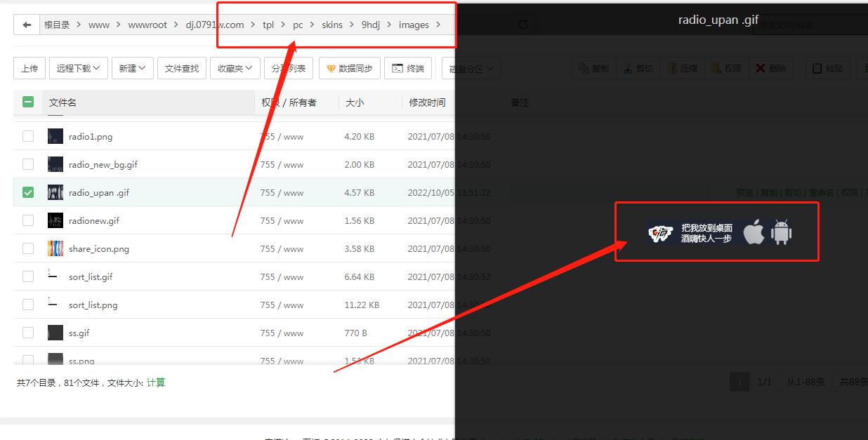
Task: Click the Android robot icon in preview
Action: (781, 232)
